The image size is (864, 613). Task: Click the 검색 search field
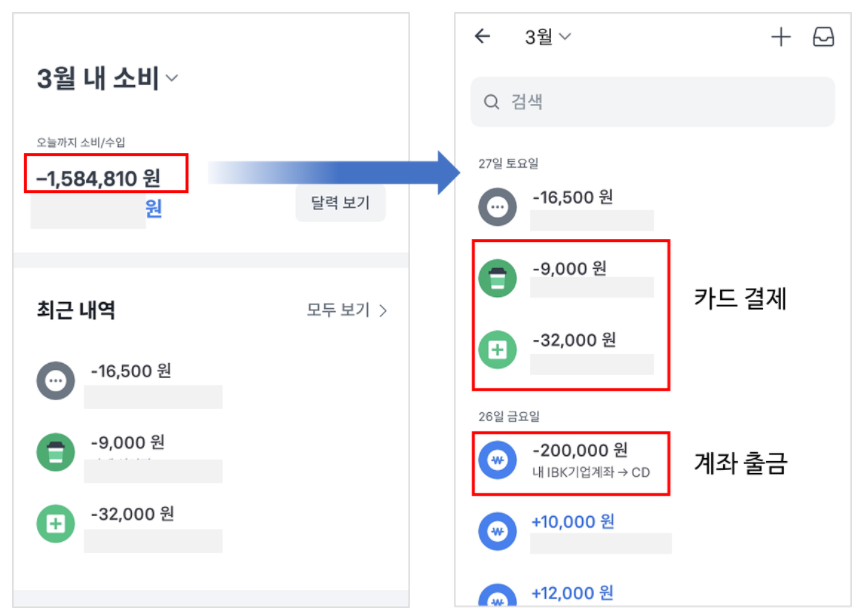point(652,102)
